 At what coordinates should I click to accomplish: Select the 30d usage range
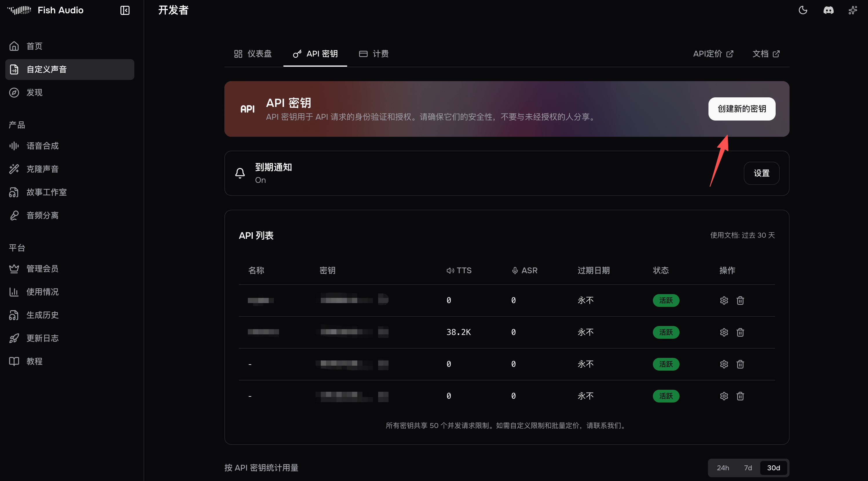click(x=773, y=468)
